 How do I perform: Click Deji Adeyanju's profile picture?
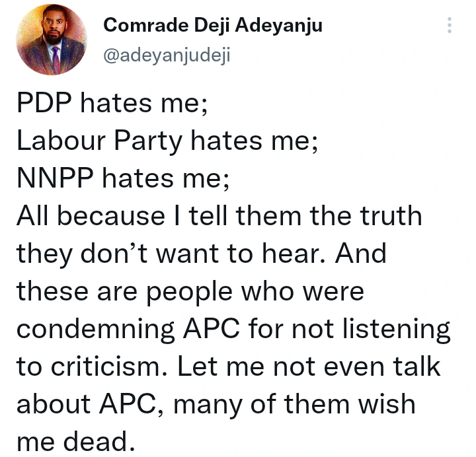[x=52, y=40]
